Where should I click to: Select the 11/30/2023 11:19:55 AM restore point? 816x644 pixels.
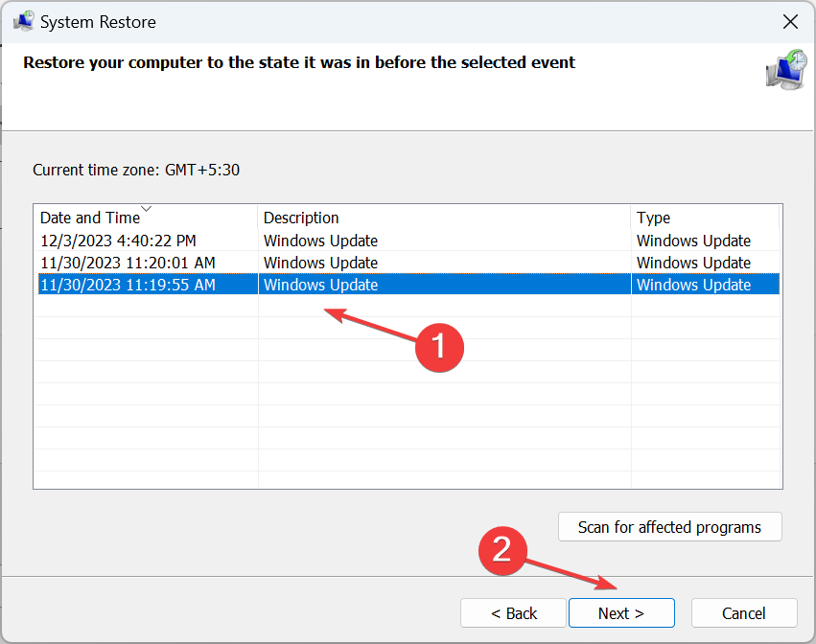click(128, 285)
